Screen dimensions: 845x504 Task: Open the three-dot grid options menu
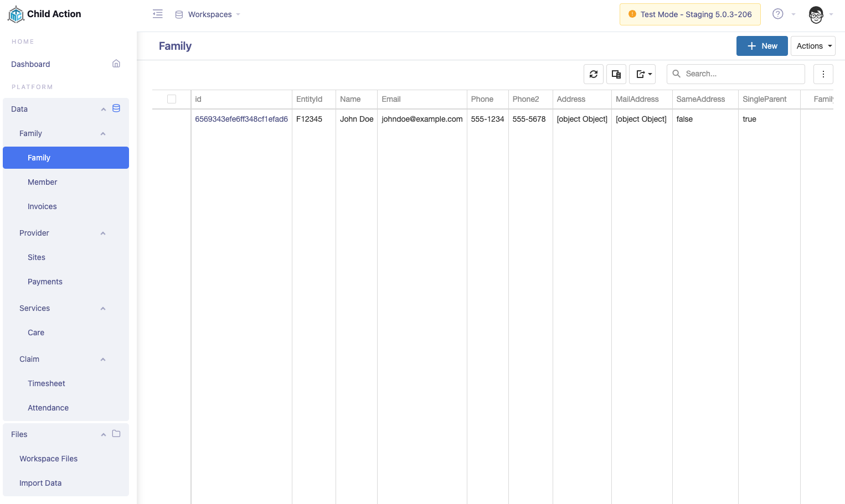click(823, 74)
